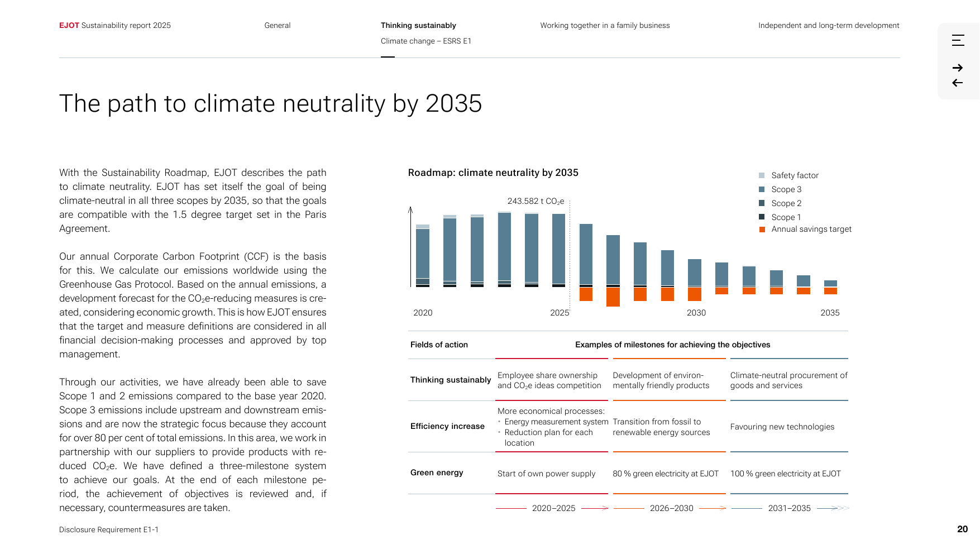Select the Efficiency increase row label
This screenshot has width=980, height=554.
pos(447,426)
